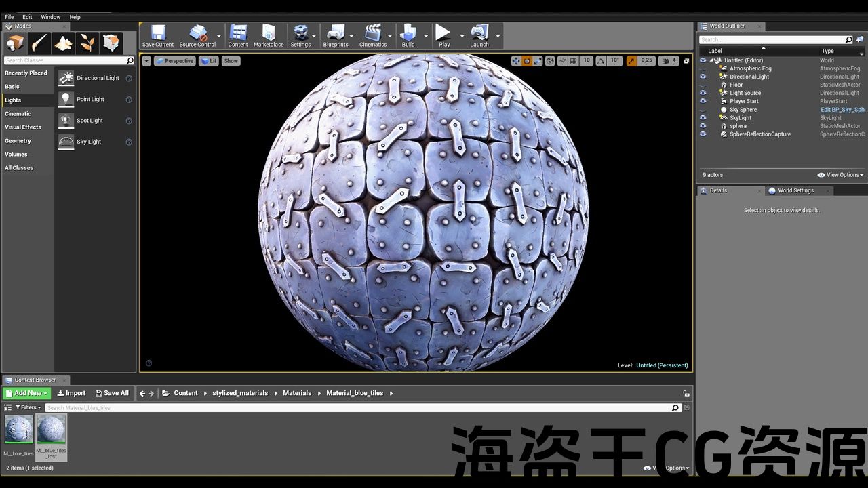
Task: Open the Cinematics toolbar icon
Action: click(372, 36)
